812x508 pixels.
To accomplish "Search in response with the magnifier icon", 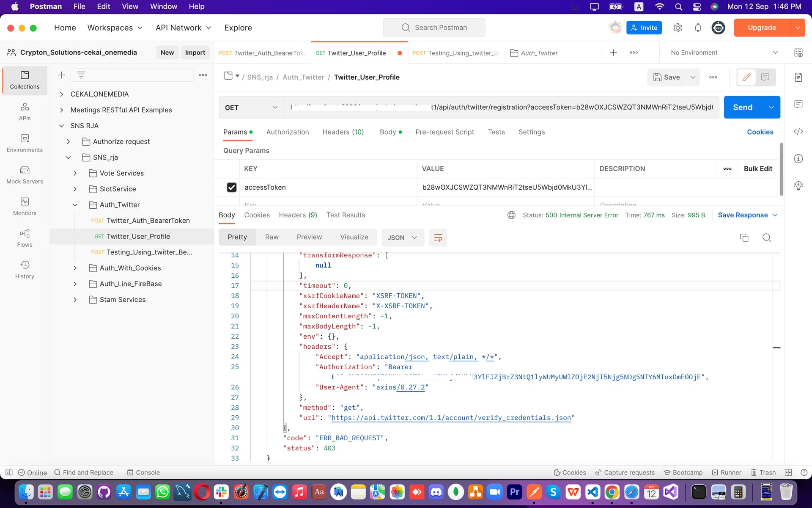I will click(766, 237).
